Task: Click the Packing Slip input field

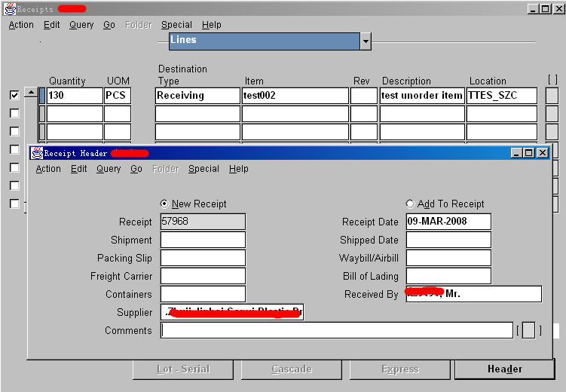Action: (203, 258)
